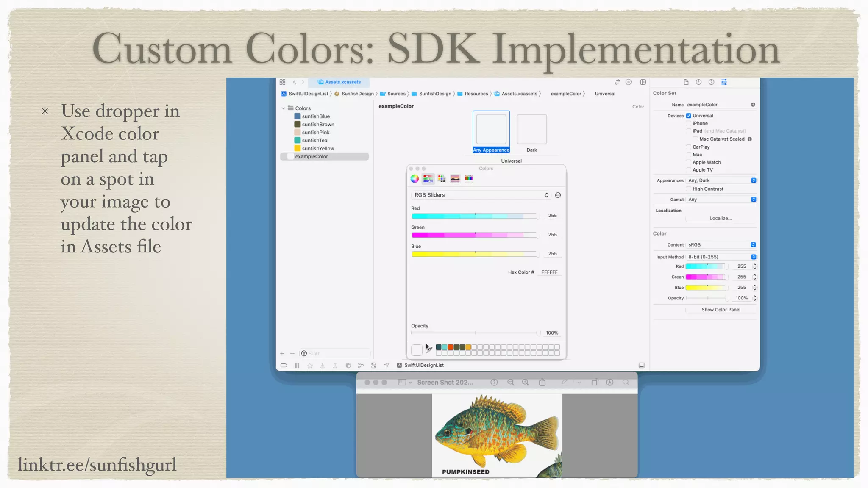Adjust the inspector Opacity value stepper
The image size is (868, 488).
click(754, 298)
